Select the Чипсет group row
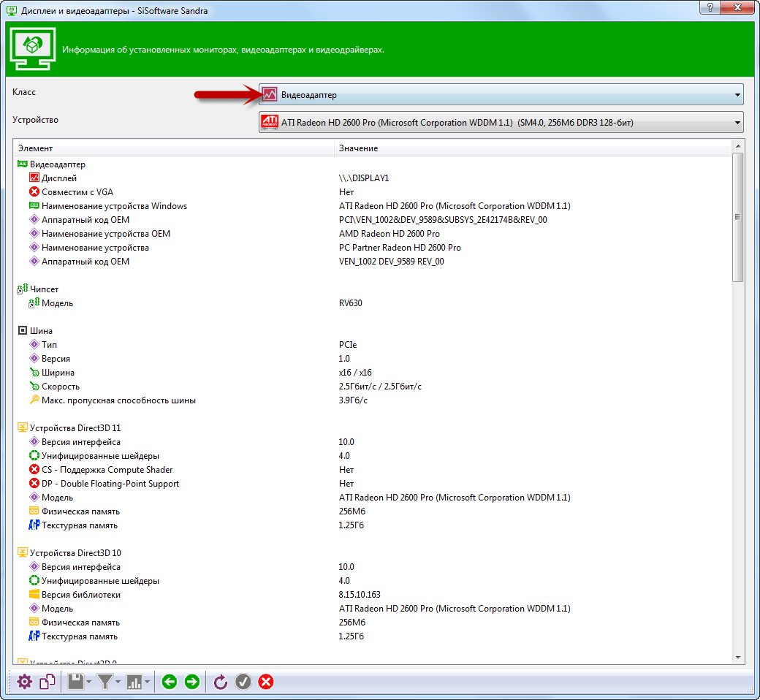Viewport: 760px width, 700px height. (x=44, y=289)
